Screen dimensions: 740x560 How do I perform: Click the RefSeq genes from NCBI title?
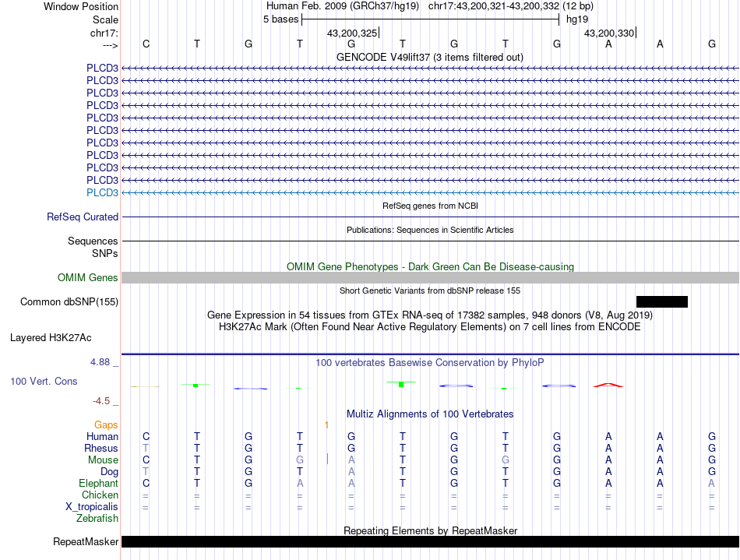click(x=430, y=206)
